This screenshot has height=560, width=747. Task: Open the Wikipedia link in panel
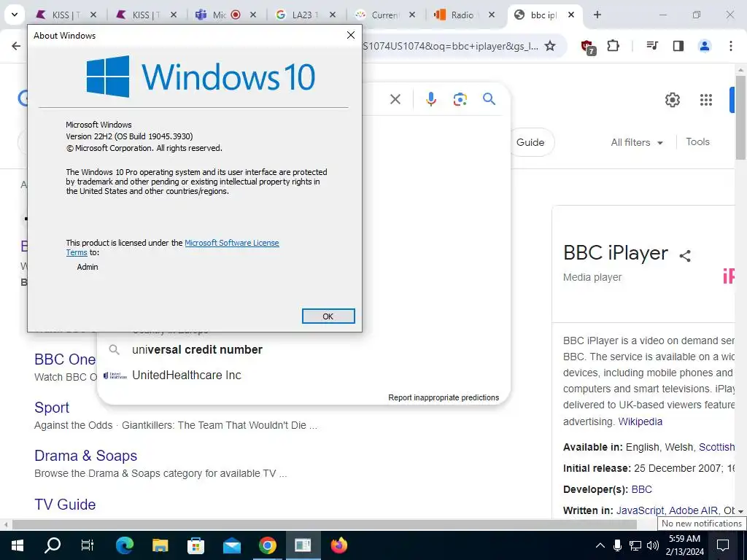(640, 421)
